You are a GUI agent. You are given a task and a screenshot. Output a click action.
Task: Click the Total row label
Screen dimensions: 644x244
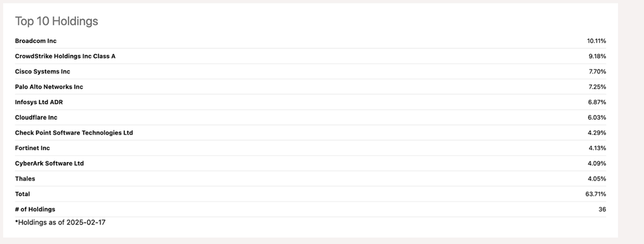point(22,194)
